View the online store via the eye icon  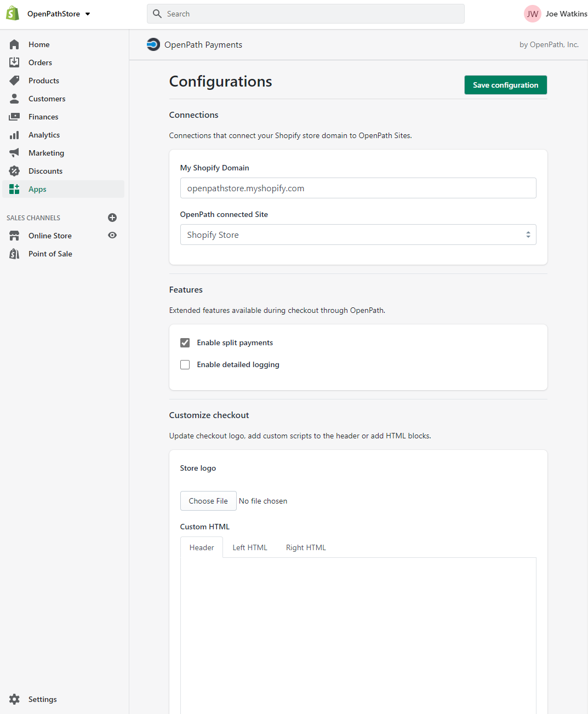point(112,235)
